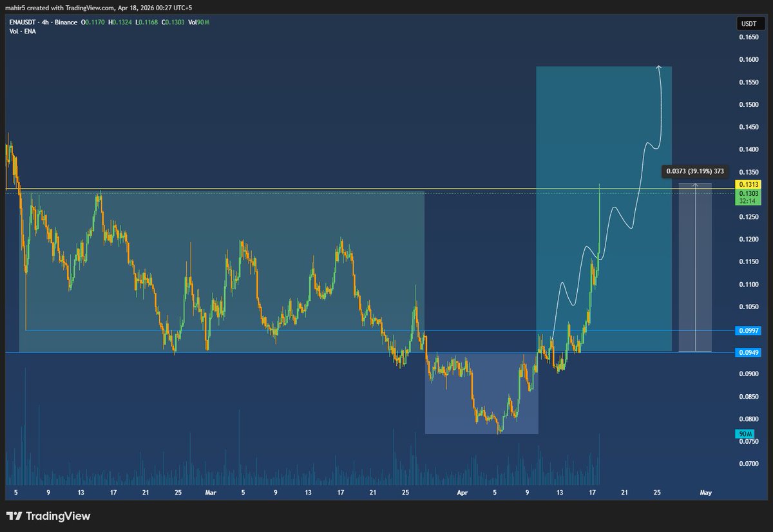Click the USDT currency label button

[749, 24]
